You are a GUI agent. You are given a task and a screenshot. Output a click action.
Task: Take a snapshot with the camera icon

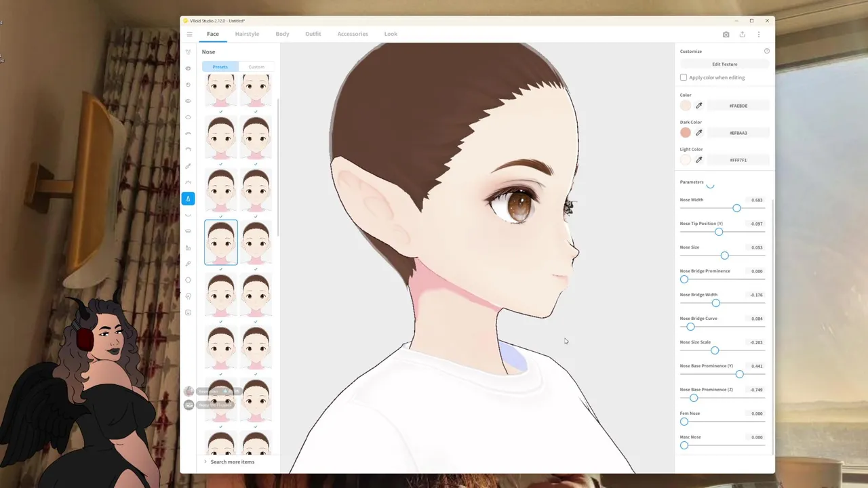coord(726,34)
